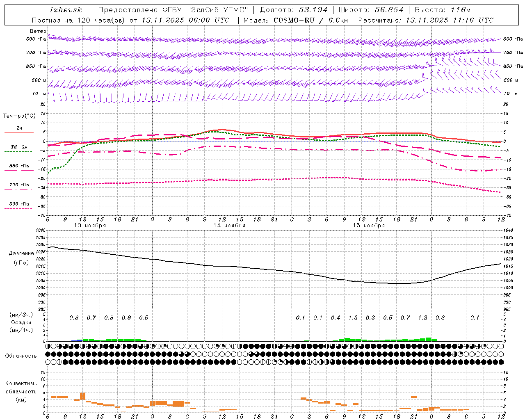
Task: Select the Высота: 116м elevation text
Action: point(443,10)
